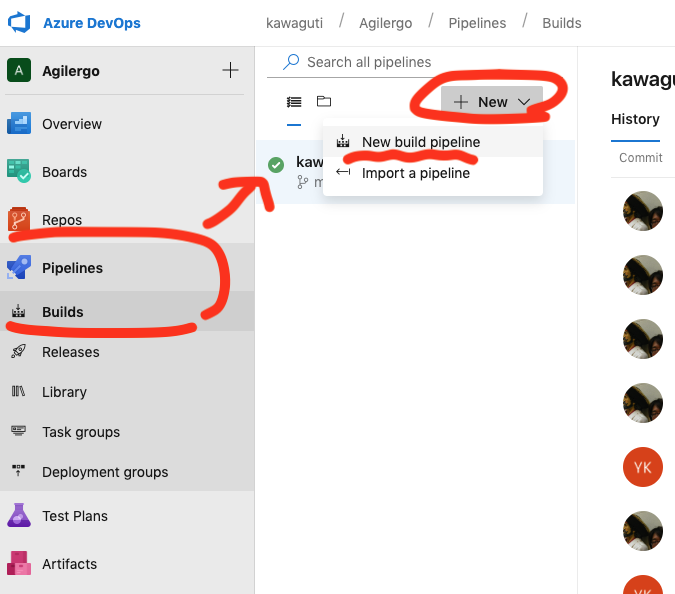This screenshot has height=594, width=675.
Task: Click the New build pipeline icon
Action: point(343,141)
